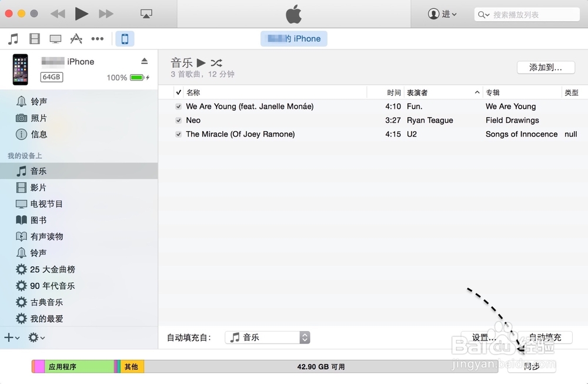Viewport: 588px width, 384px height.
Task: Click Songs of Innocence album cell
Action: [x=522, y=134]
